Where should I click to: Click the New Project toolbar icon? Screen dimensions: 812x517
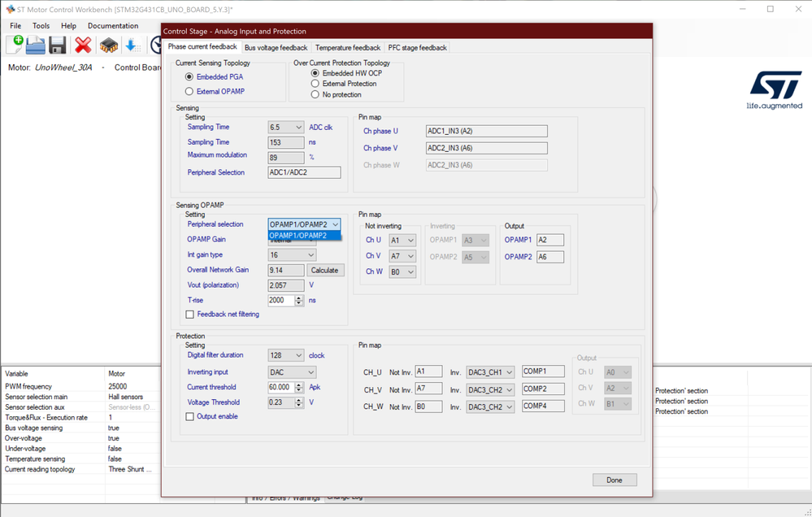[x=14, y=45]
